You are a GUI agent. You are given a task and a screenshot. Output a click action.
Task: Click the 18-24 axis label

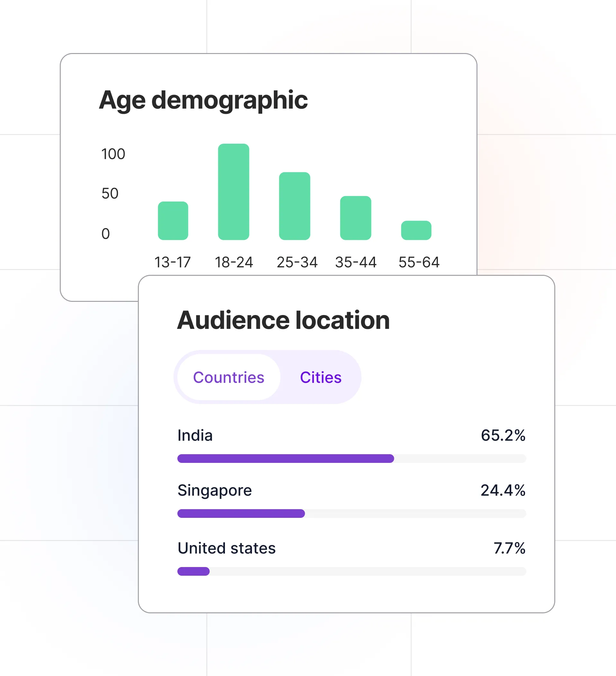tap(234, 262)
